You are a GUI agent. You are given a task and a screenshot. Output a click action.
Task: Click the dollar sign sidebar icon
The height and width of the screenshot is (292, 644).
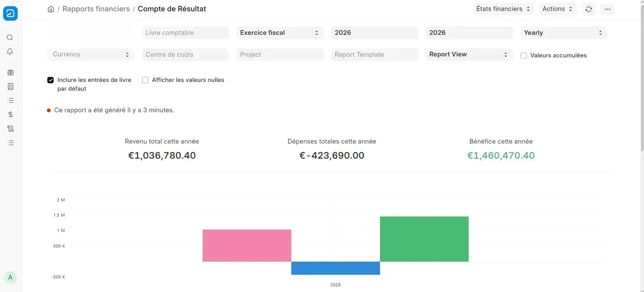click(x=10, y=115)
